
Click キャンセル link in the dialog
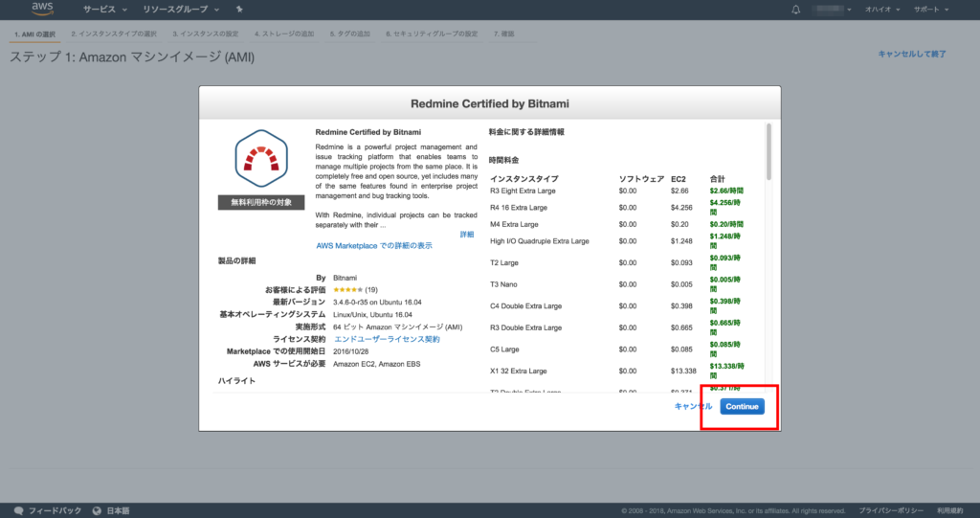tap(693, 406)
